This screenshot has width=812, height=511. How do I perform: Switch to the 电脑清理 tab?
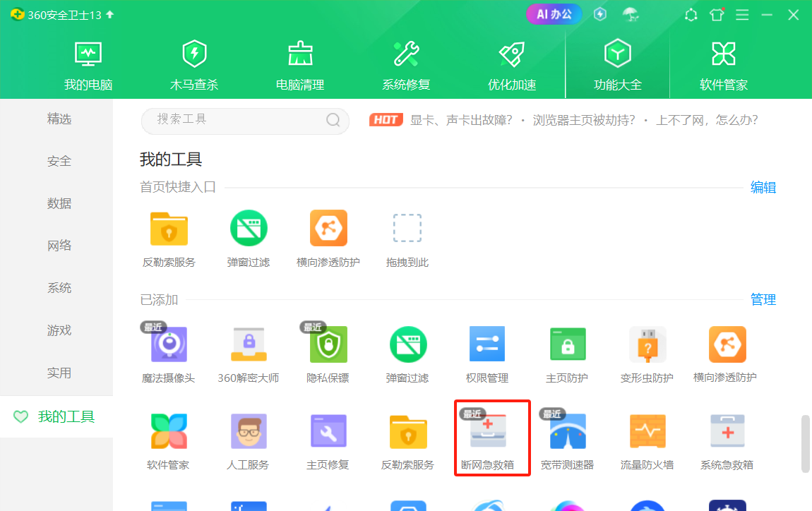coord(300,65)
